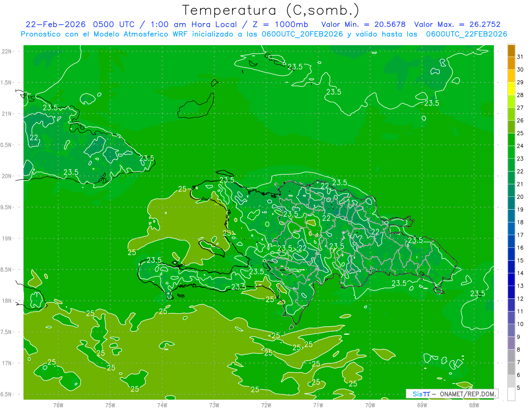Click colour scale label "20"
The width and height of the screenshot is (532, 411).
pos(520,197)
